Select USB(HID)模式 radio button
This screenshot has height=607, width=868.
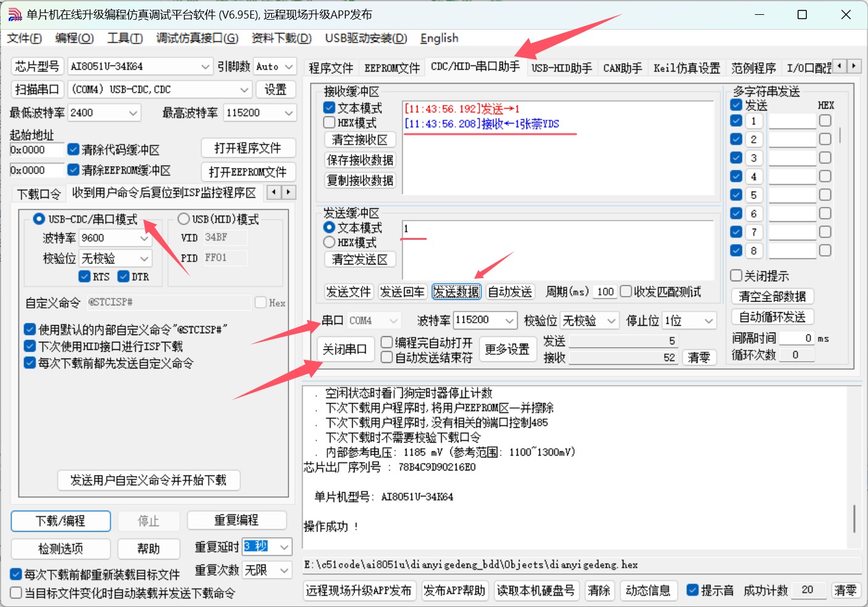click(183, 219)
